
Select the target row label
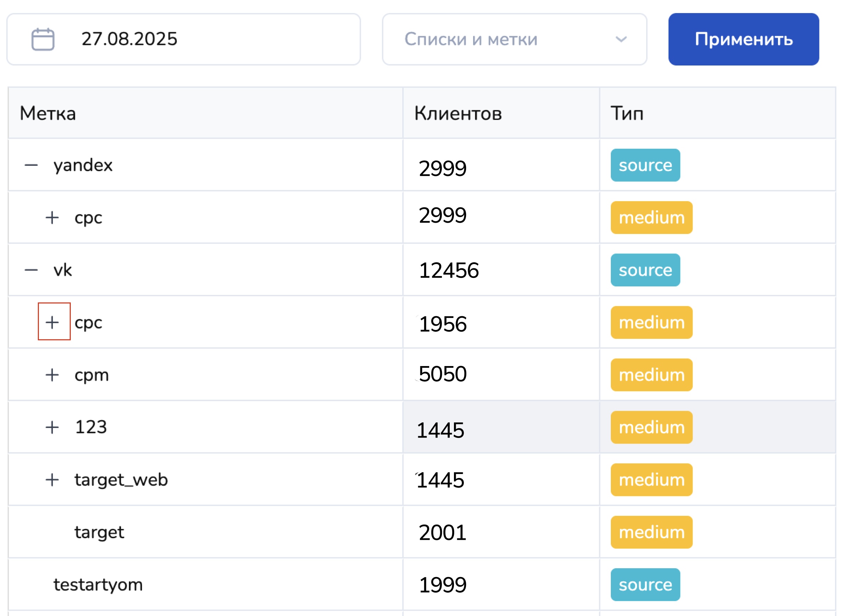click(99, 532)
